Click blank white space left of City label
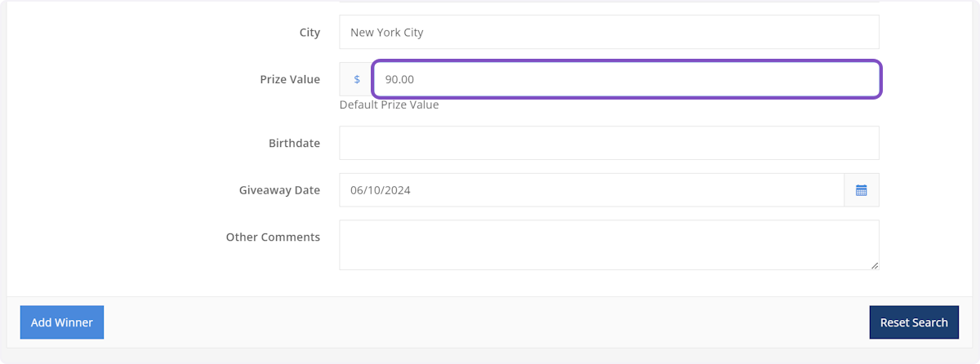The width and height of the screenshot is (980, 364). (x=122, y=33)
